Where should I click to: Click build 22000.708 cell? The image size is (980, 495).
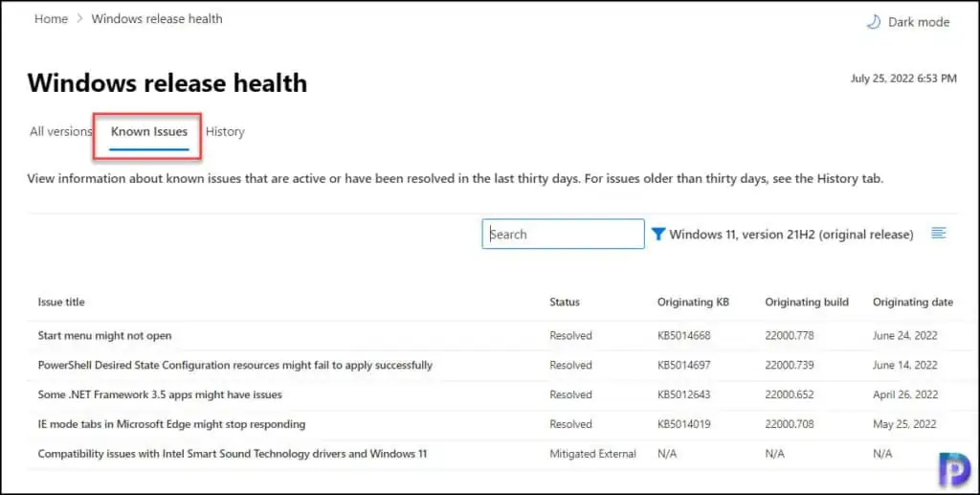pyautogui.click(x=790, y=424)
